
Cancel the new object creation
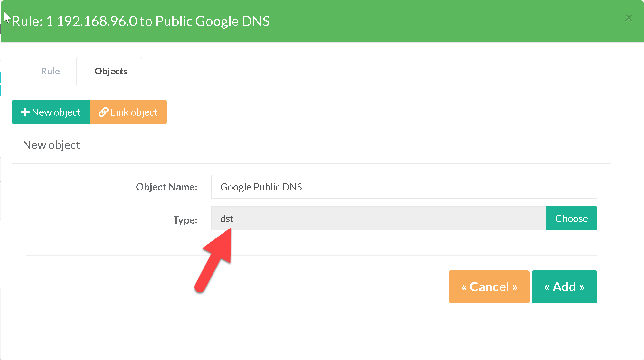pos(489,287)
